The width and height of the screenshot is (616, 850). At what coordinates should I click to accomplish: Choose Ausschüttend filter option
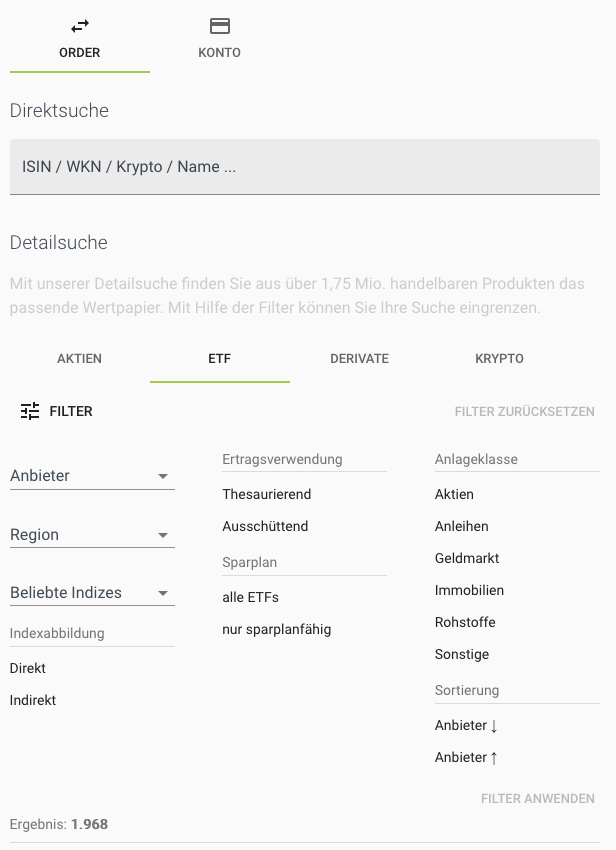pyautogui.click(x=265, y=527)
